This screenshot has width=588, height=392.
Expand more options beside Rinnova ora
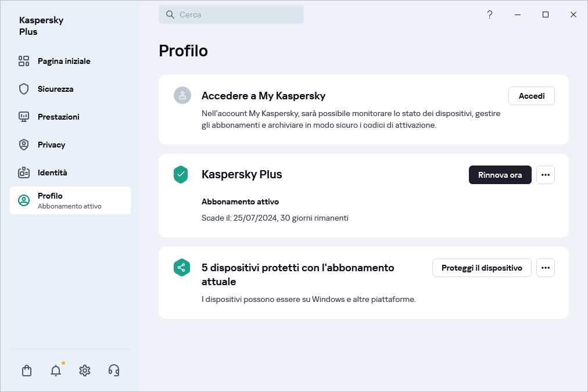tap(545, 175)
